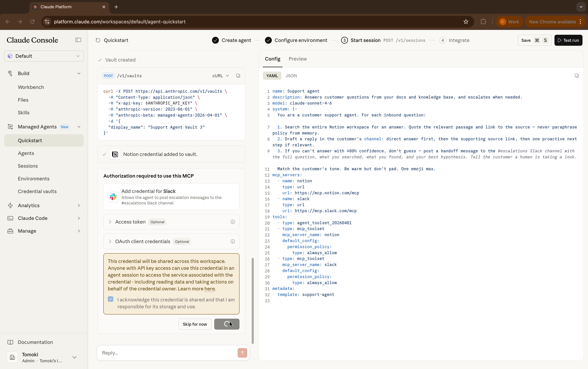Collapse the sidebar with the panel icon
This screenshot has width=588, height=369.
point(78,40)
